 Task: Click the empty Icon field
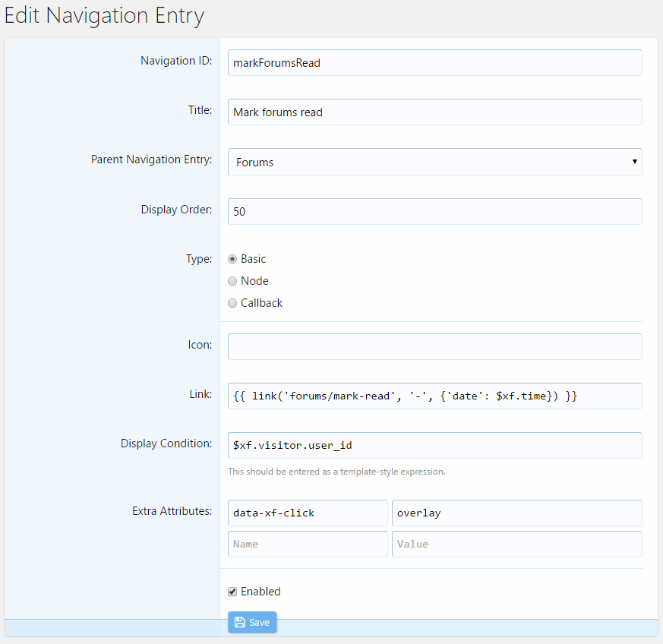click(434, 347)
